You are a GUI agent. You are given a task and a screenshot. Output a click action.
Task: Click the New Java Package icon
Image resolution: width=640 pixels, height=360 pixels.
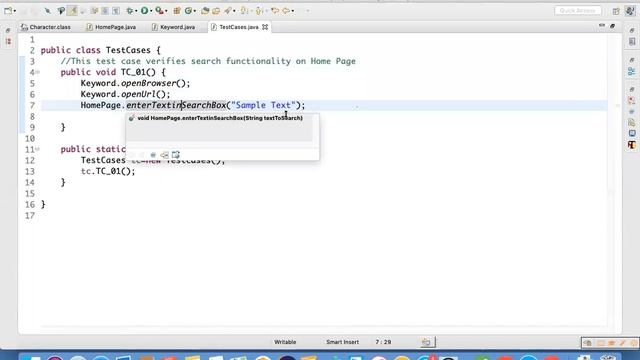(177, 11)
